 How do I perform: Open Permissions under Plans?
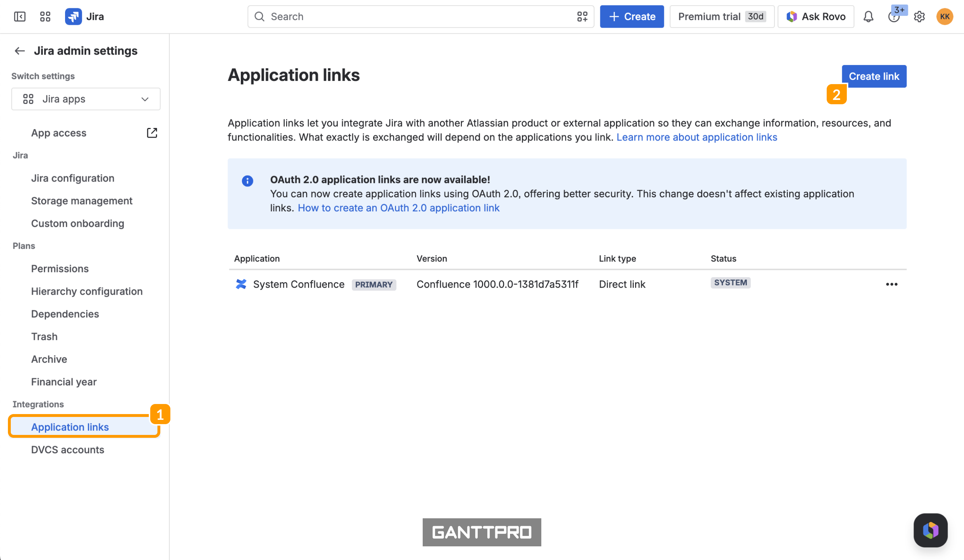60,268
